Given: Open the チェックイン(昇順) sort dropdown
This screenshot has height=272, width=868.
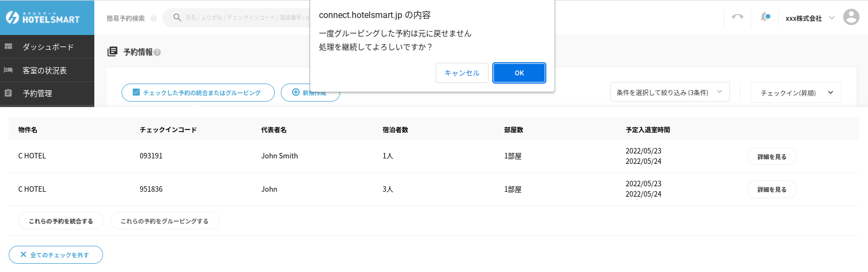Looking at the screenshot, I should pos(795,93).
